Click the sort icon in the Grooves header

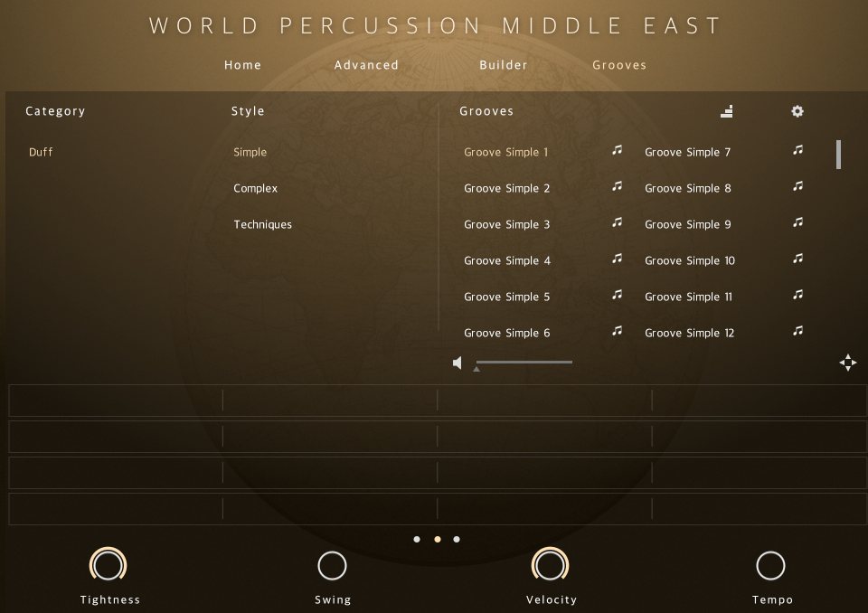pos(727,111)
